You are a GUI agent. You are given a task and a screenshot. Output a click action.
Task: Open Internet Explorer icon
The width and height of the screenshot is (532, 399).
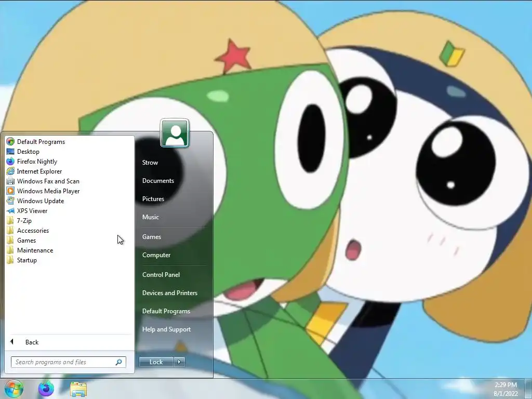(x=10, y=171)
